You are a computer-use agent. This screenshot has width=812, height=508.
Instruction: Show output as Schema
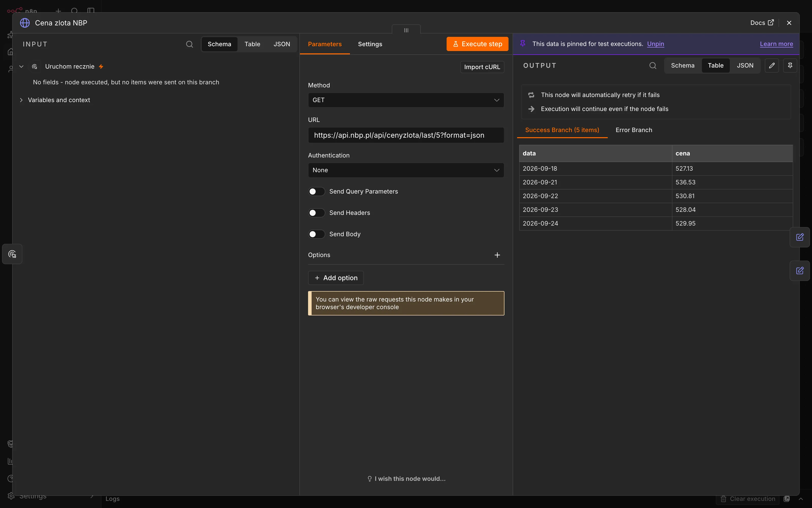click(x=683, y=66)
